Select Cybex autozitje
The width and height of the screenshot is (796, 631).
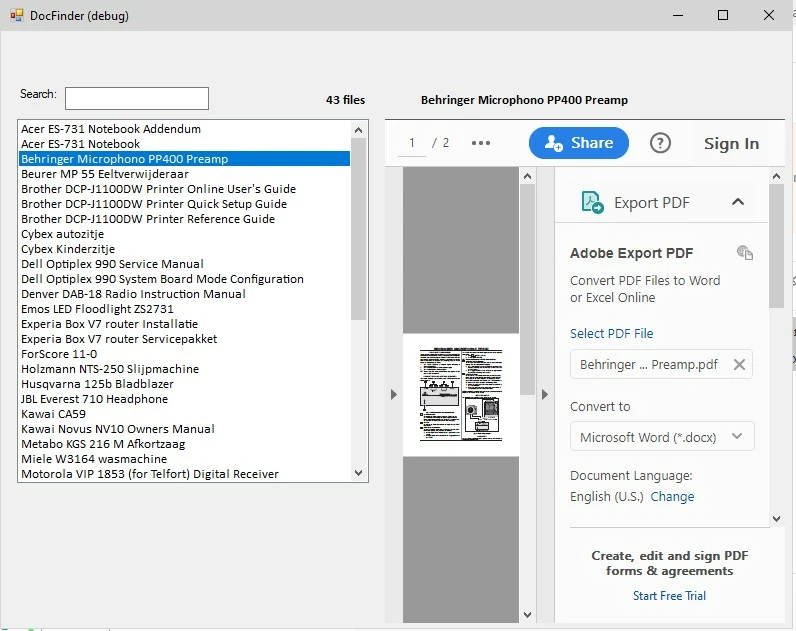184,234
